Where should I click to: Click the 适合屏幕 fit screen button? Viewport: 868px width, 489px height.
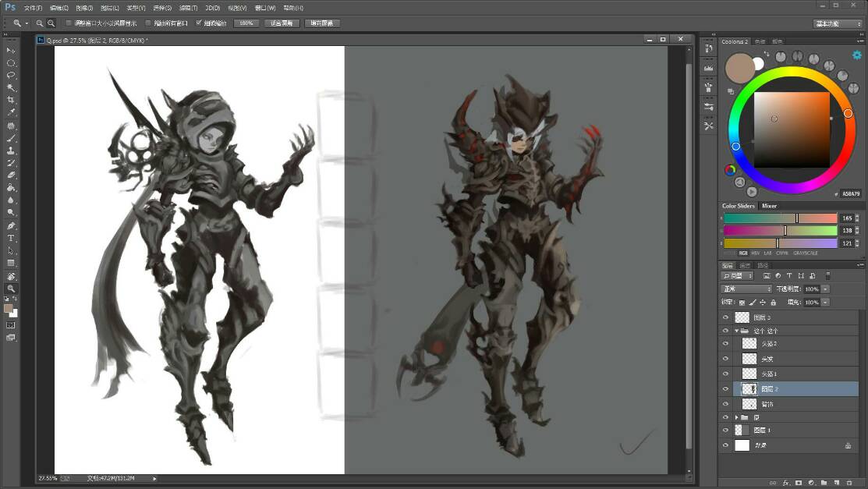coord(282,23)
